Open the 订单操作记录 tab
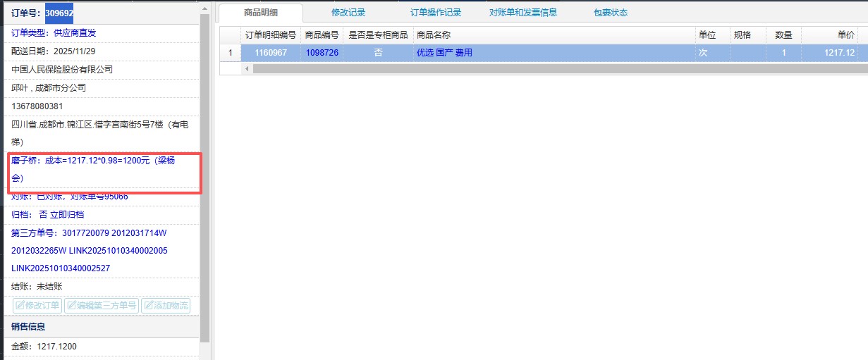Screen dimensions: 868x360 click(436, 13)
